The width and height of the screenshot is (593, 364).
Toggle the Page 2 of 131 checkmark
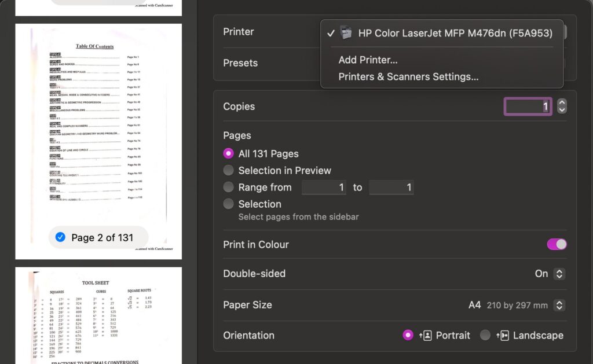tap(60, 237)
